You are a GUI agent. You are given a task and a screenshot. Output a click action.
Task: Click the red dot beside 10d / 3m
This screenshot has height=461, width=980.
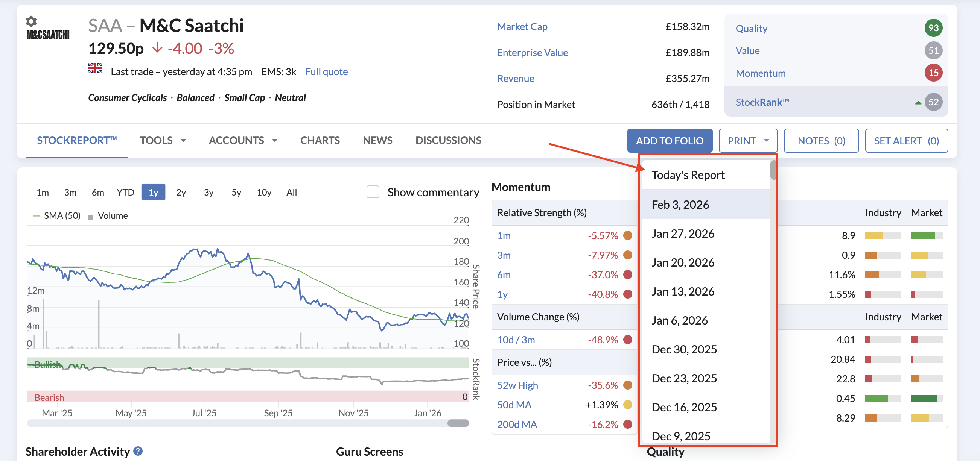(628, 340)
